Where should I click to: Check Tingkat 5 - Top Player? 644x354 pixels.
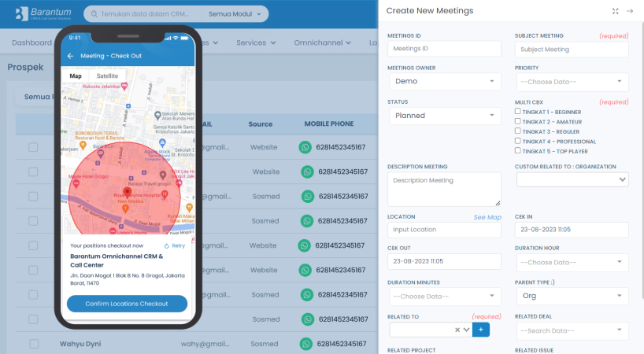518,150
